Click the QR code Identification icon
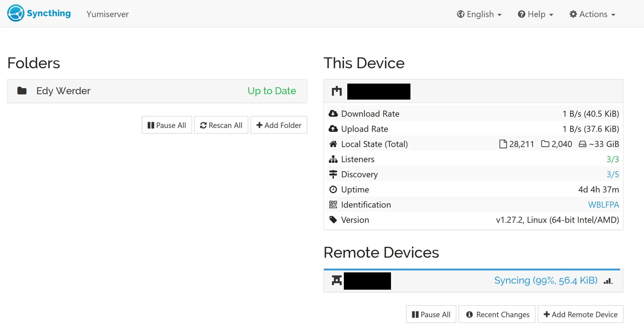The height and width of the screenshot is (333, 644). tap(333, 205)
